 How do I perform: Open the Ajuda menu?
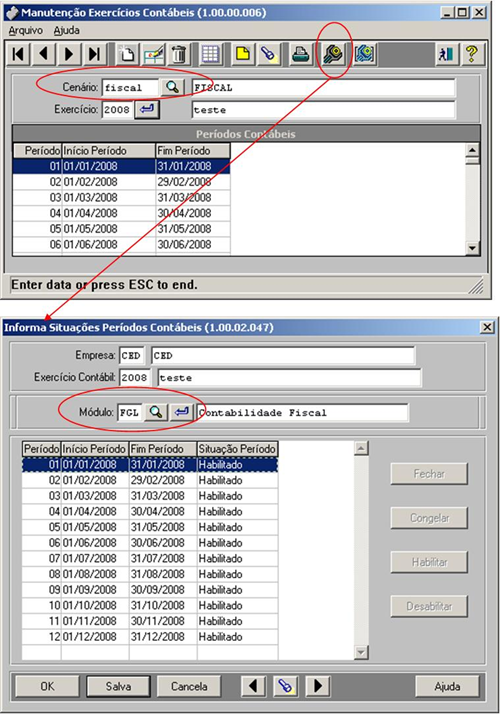[x=66, y=31]
